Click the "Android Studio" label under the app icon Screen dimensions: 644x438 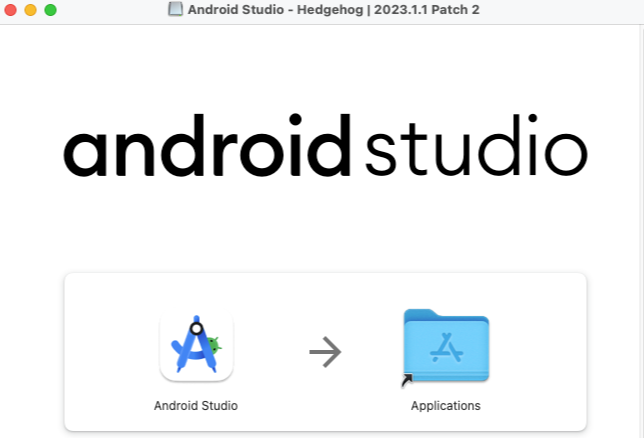(x=196, y=406)
